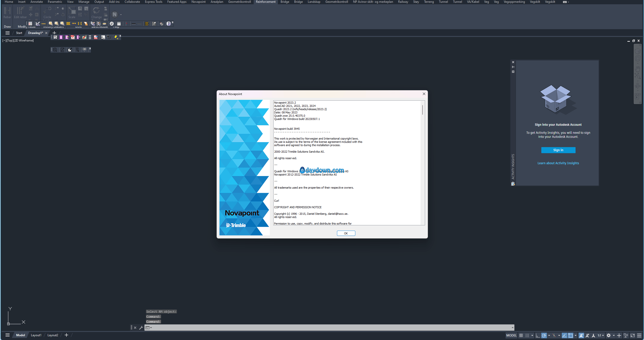The width and height of the screenshot is (644, 340).
Task: Toggle automatic annotation scale update in status bar
Action: pyautogui.click(x=587, y=335)
